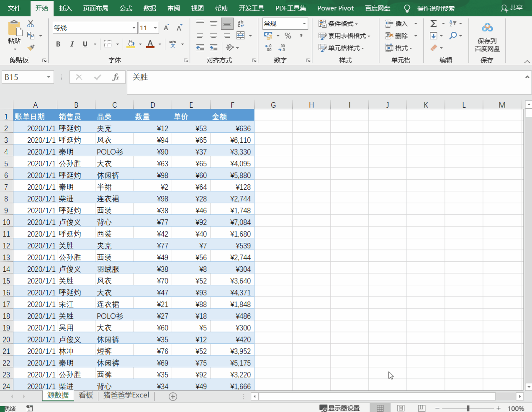This screenshot has height=412, width=532.
Task: Apply comma style format
Action: point(301,36)
